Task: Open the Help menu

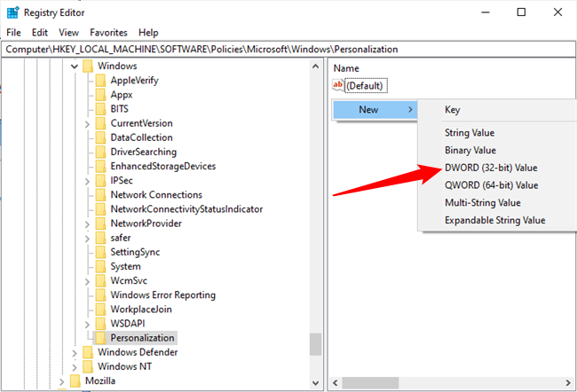Action: (148, 32)
